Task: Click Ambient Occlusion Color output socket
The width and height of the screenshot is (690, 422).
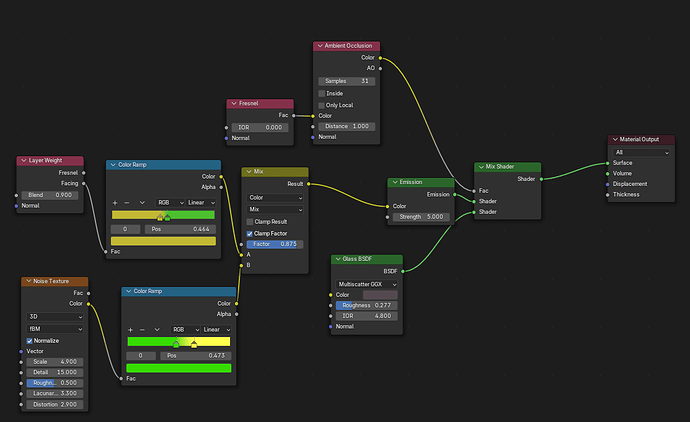Action: [380, 58]
